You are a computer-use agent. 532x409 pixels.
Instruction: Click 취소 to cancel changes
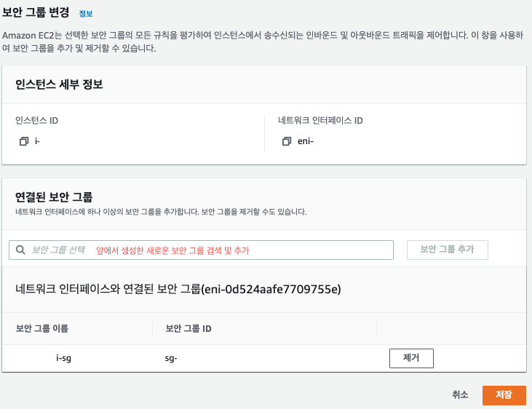pos(460,394)
